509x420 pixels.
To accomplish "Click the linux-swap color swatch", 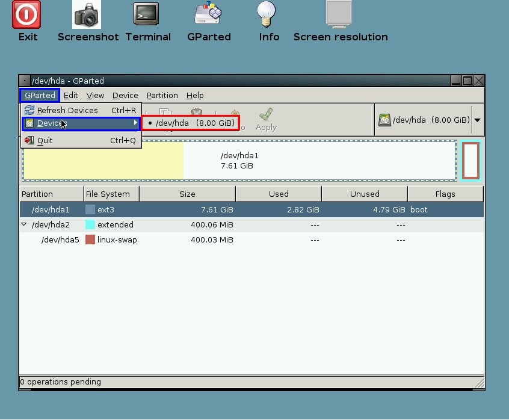I will tap(90, 239).
